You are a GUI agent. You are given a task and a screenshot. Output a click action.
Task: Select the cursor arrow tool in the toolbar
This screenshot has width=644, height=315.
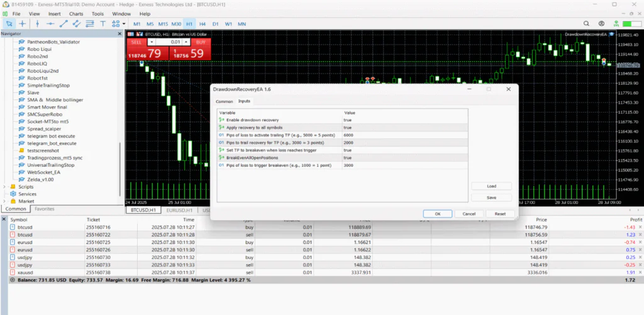(9, 24)
